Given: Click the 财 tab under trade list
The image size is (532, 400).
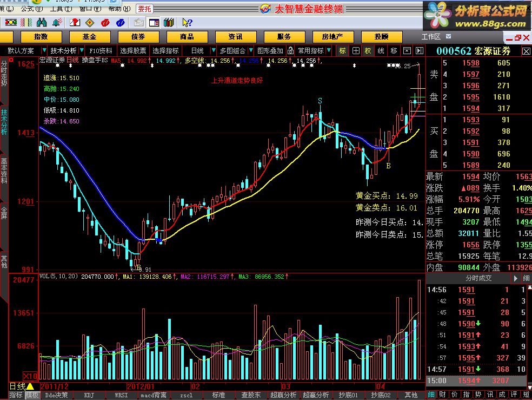Looking at the screenshot, I should (x=442, y=395).
